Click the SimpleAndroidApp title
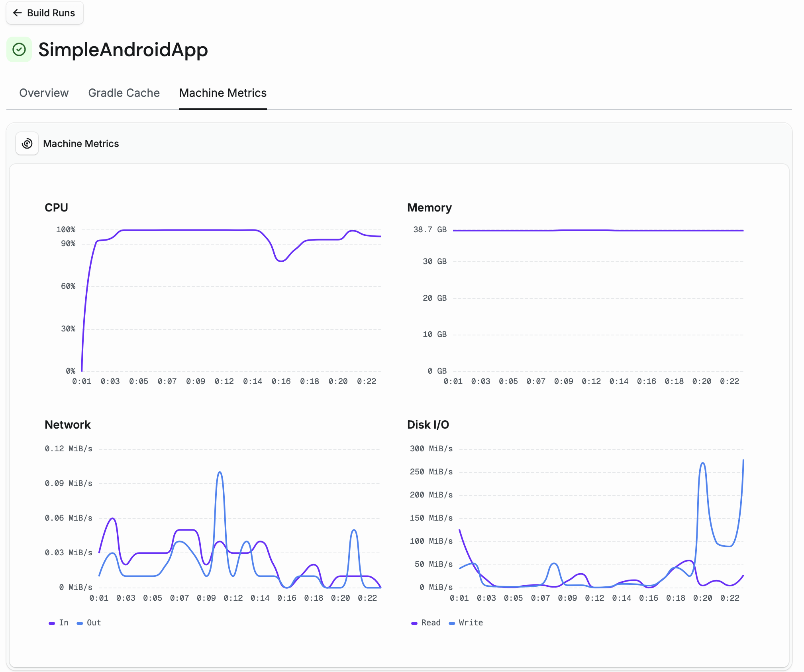804x672 pixels. point(123,49)
